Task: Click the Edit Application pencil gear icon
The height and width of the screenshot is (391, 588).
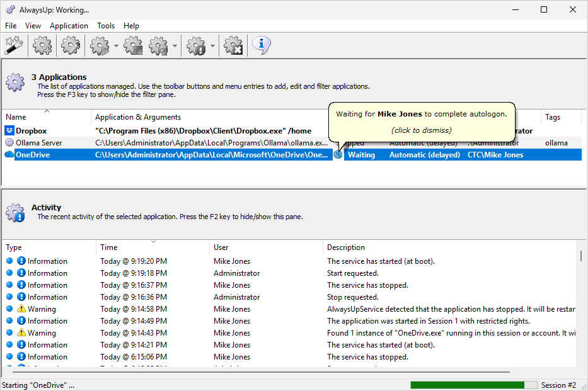Action: tap(71, 46)
